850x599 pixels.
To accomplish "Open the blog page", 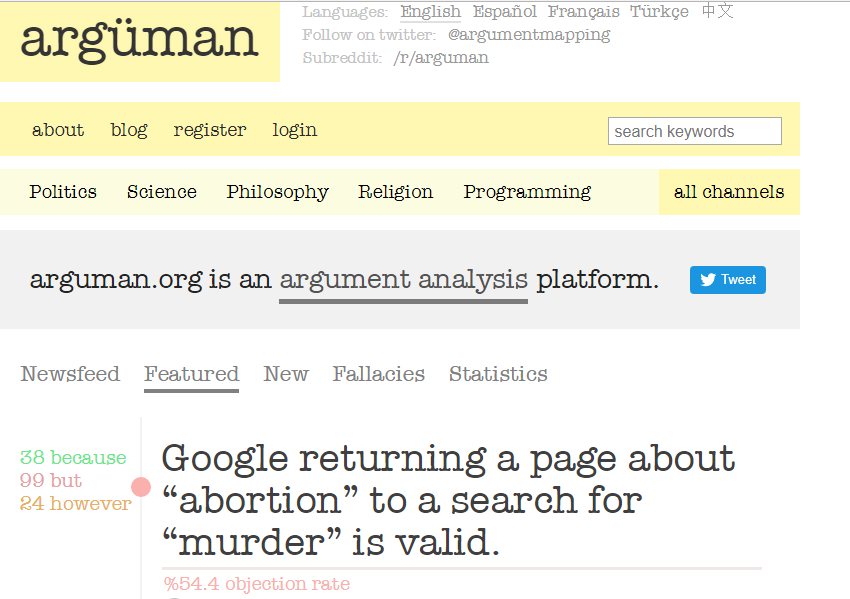I will pos(128,130).
